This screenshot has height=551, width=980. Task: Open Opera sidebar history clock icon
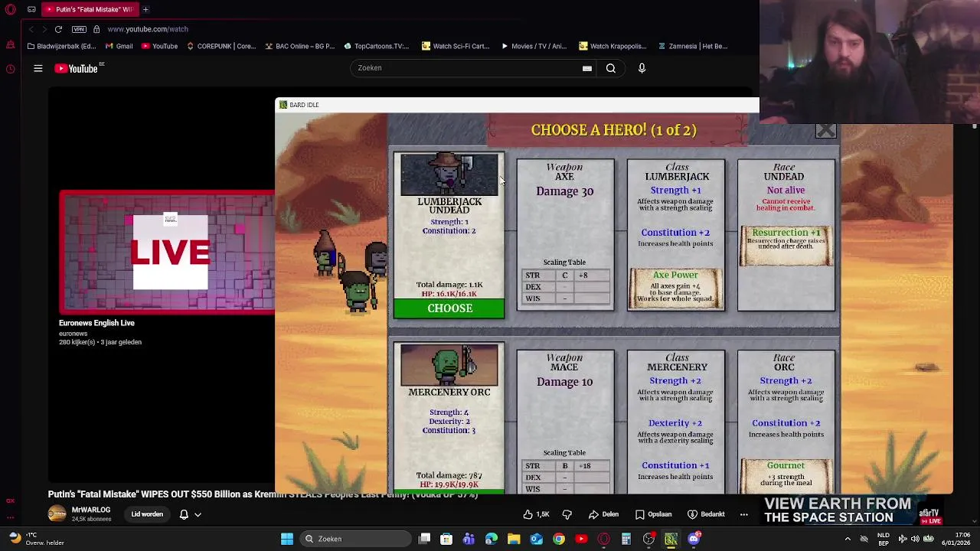[x=11, y=69]
